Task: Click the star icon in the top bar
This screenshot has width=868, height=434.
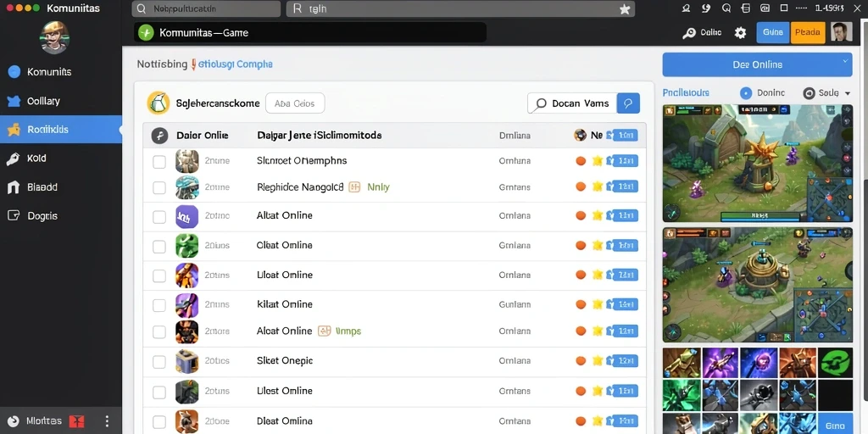Action: [625, 8]
